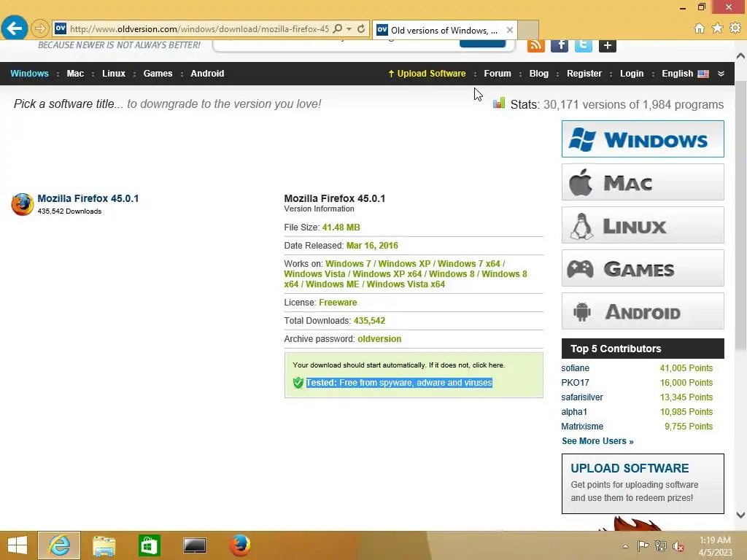This screenshot has height=560, width=747.
Task: Open contributor safarisilver's profile
Action: (582, 397)
